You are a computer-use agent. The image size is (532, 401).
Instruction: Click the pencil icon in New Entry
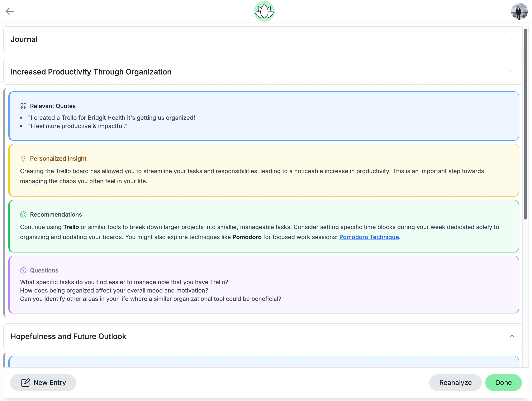(x=25, y=382)
